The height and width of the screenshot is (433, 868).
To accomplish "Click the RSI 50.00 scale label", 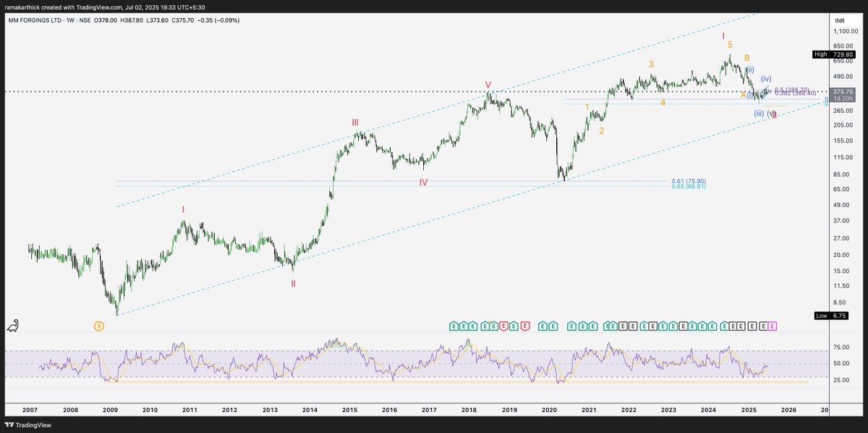I will click(841, 363).
